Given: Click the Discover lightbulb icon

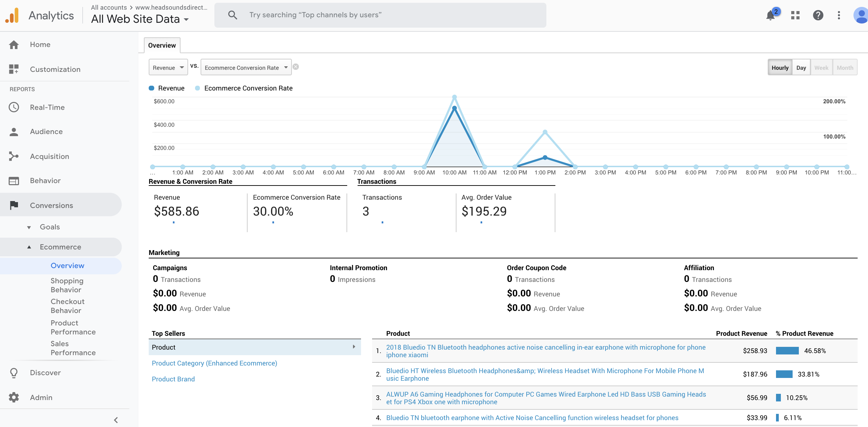Looking at the screenshot, I should coord(14,373).
